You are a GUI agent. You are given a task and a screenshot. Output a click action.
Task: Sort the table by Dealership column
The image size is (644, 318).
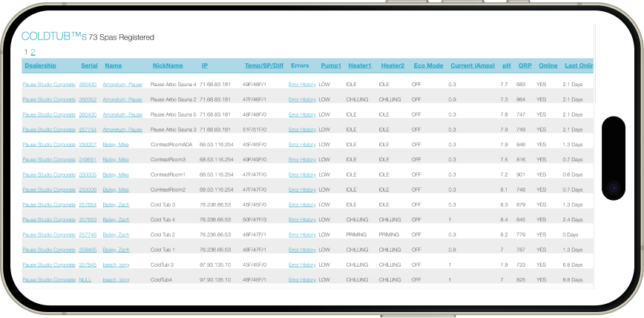(40, 65)
